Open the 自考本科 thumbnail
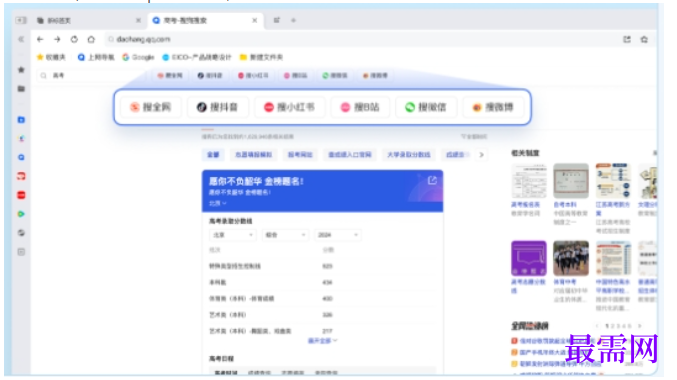The image size is (677, 380). pos(571,180)
